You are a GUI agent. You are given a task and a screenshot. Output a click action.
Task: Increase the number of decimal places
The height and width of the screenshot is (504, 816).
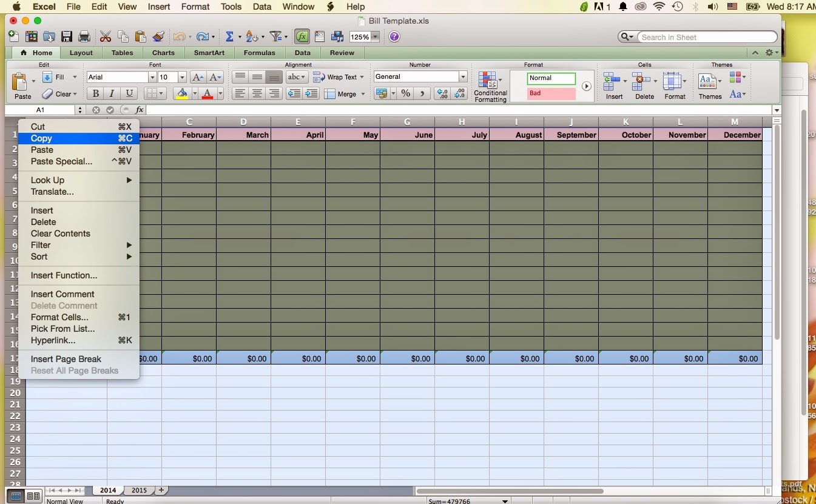click(x=443, y=93)
